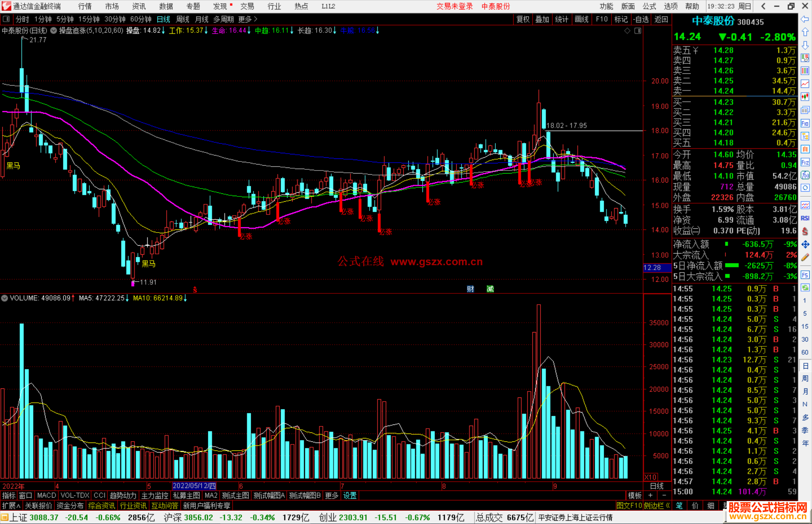Image resolution: width=812 pixels, height=524 pixels.
Task: Open the 行情 menu
Action: tap(85, 6)
